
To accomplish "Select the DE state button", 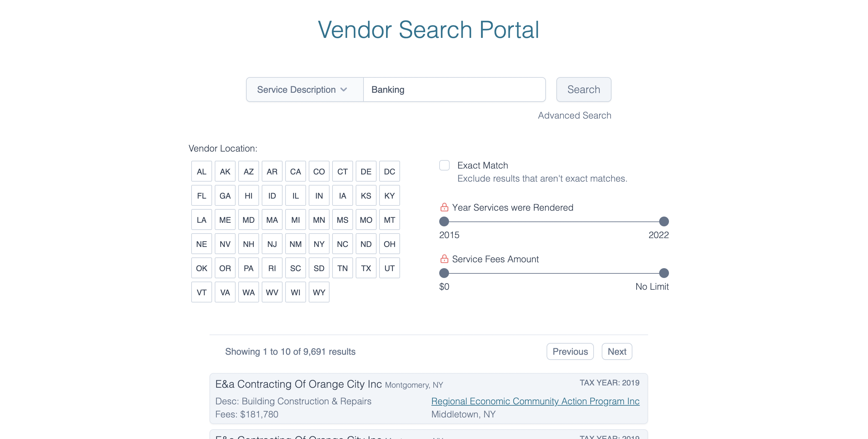I will (x=366, y=171).
